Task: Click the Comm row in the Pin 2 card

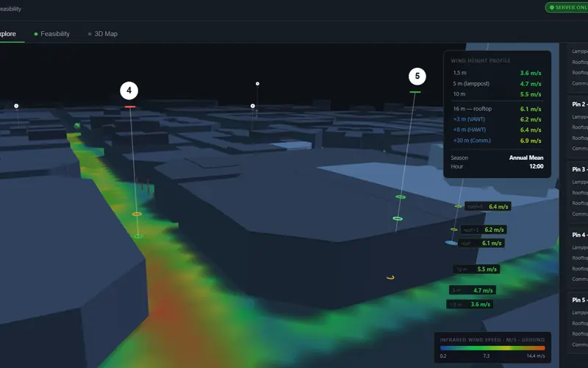Action: 580,149
